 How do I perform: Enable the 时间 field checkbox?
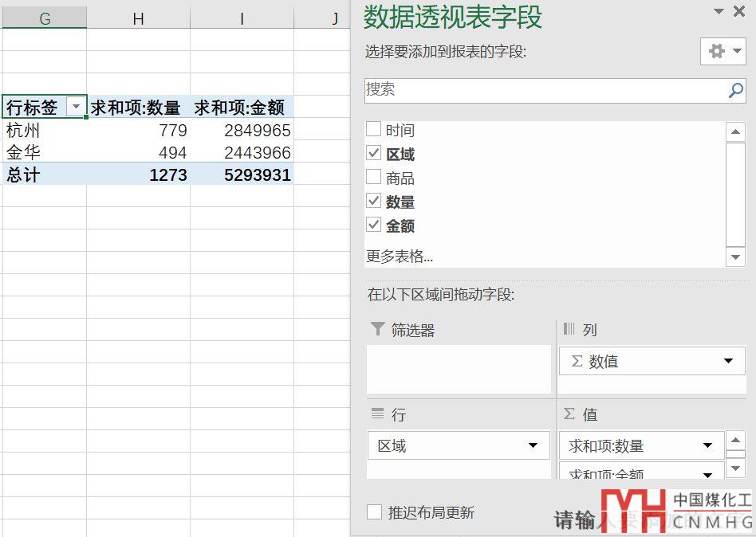pyautogui.click(x=373, y=130)
